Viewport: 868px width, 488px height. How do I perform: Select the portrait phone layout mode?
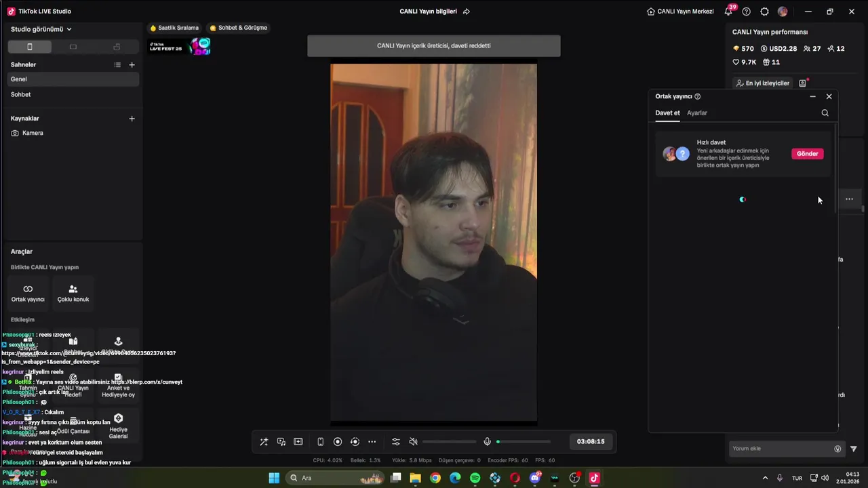pyautogui.click(x=29, y=47)
